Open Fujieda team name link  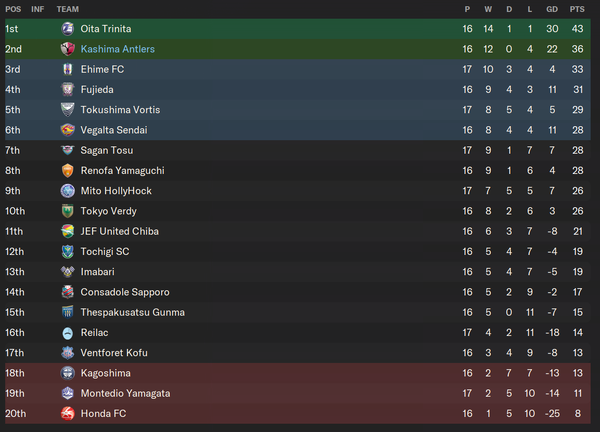click(x=97, y=90)
